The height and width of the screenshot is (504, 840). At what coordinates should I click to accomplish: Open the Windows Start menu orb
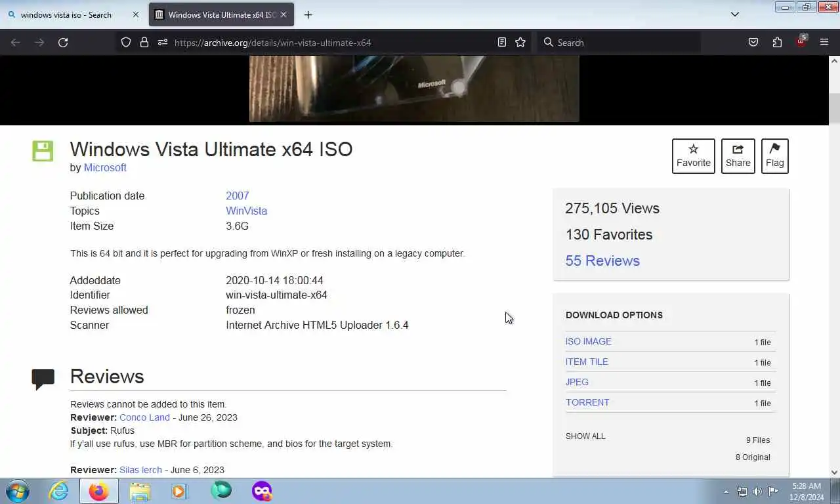click(18, 491)
